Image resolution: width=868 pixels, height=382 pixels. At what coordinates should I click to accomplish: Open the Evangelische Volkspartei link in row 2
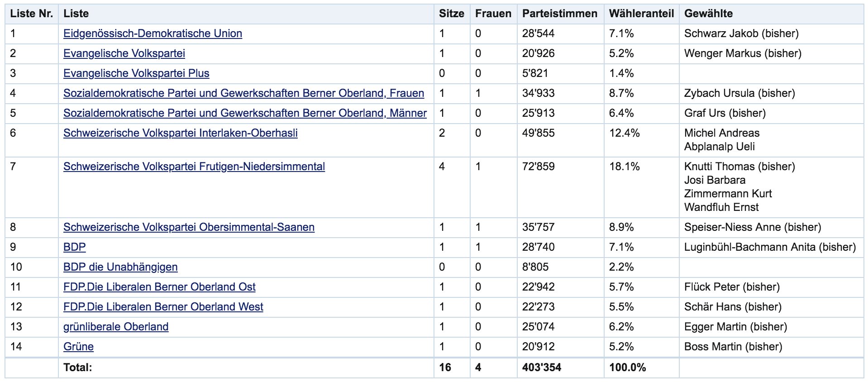[x=124, y=53]
